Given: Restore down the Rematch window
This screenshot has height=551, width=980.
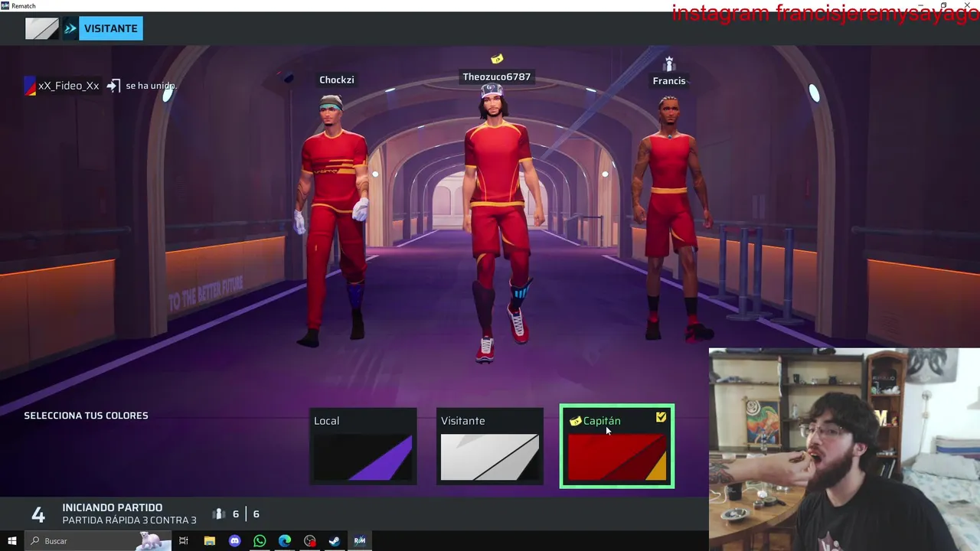Looking at the screenshot, I should click(943, 5).
